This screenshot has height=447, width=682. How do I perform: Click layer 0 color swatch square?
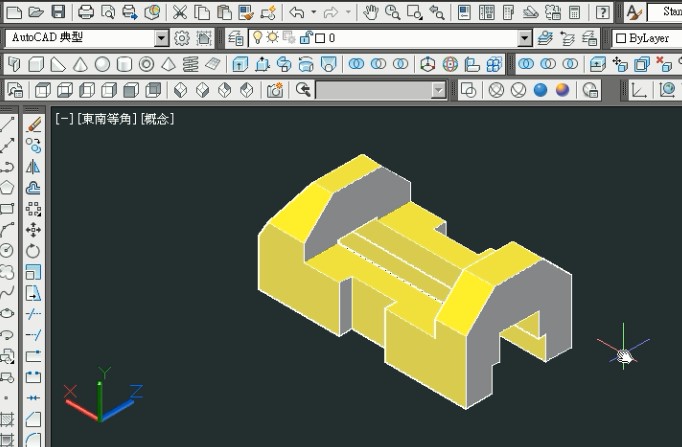[x=320, y=38]
